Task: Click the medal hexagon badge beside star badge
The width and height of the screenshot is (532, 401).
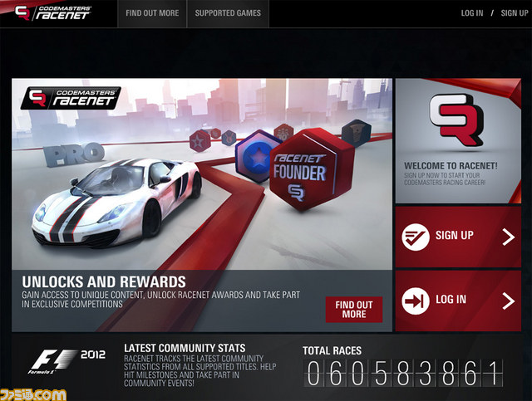Action: click(x=229, y=138)
